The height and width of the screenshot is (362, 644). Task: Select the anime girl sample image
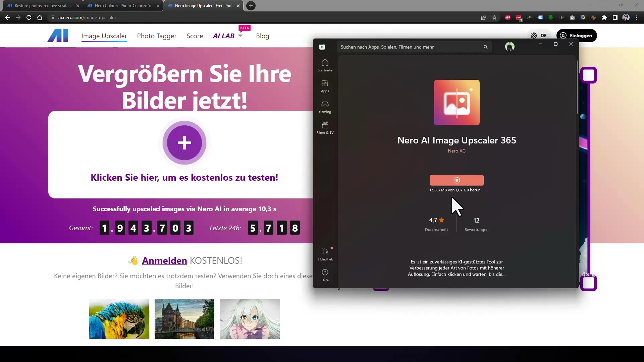pos(250,319)
